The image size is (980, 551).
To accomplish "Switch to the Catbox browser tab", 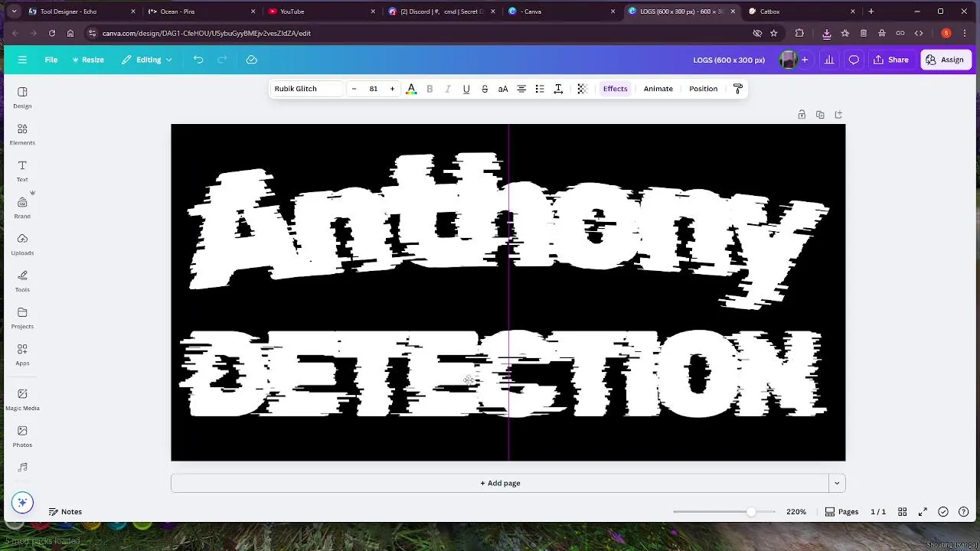I will coord(802,11).
